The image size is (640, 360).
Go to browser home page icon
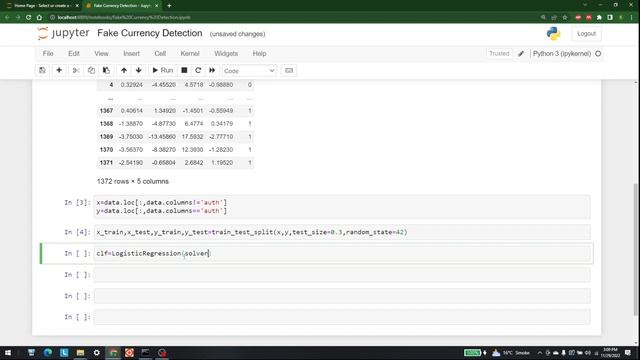click(39, 18)
